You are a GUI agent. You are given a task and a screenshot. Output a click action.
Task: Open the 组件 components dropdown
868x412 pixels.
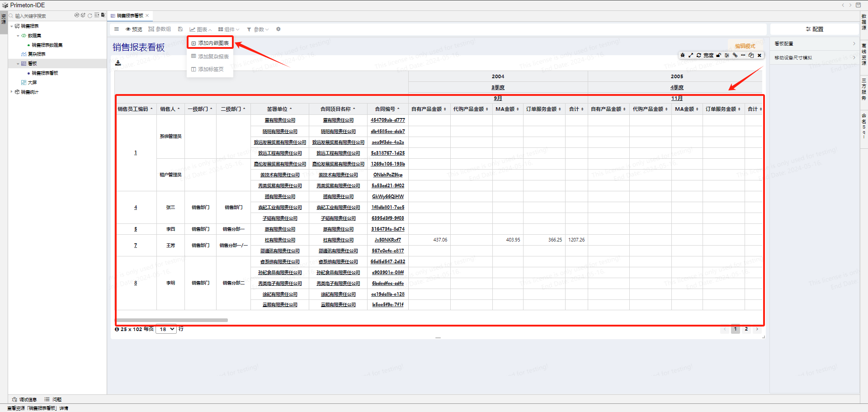click(x=229, y=29)
